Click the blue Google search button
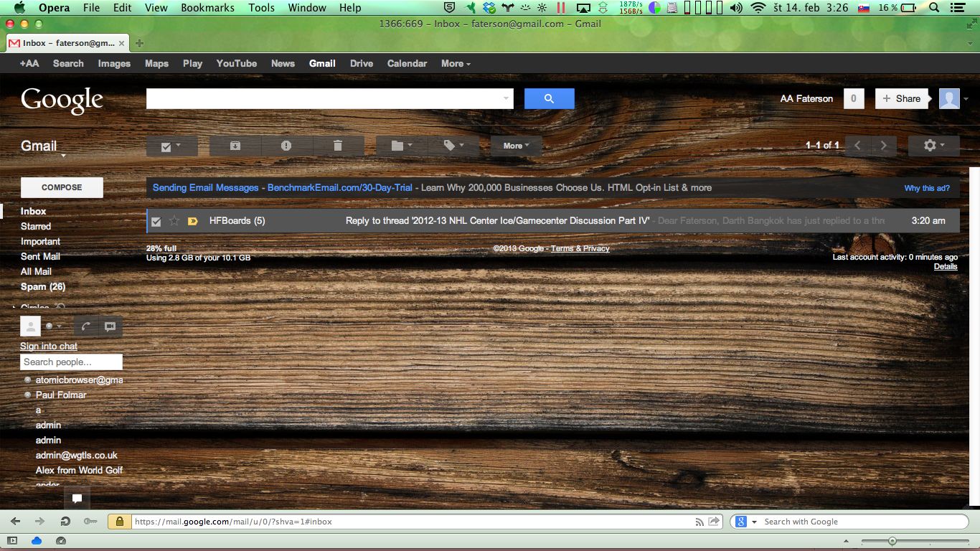 (549, 99)
